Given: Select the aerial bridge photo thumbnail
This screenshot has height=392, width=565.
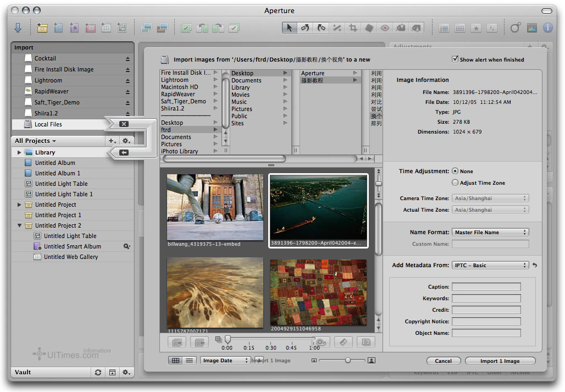Looking at the screenshot, I should point(318,211).
